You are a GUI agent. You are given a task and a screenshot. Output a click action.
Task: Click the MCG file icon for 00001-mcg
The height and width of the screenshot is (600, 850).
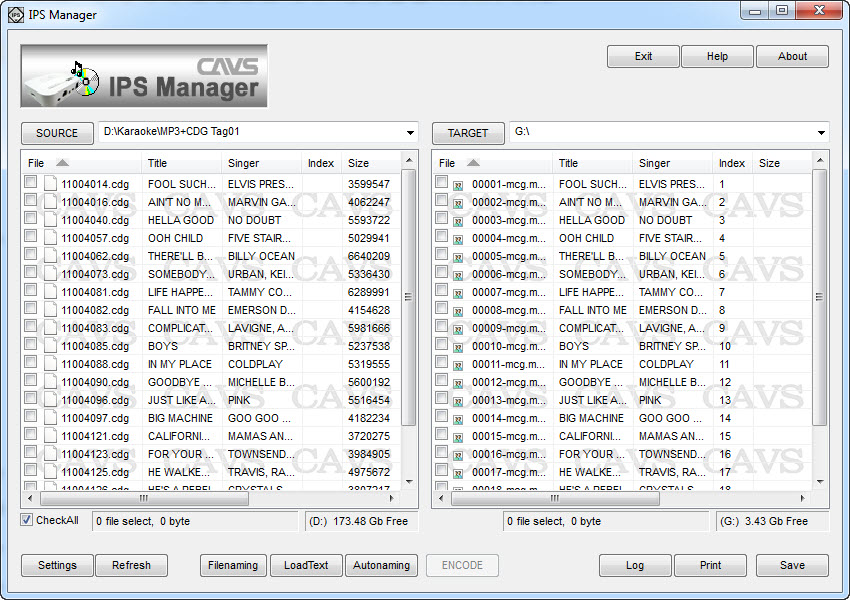coord(459,185)
